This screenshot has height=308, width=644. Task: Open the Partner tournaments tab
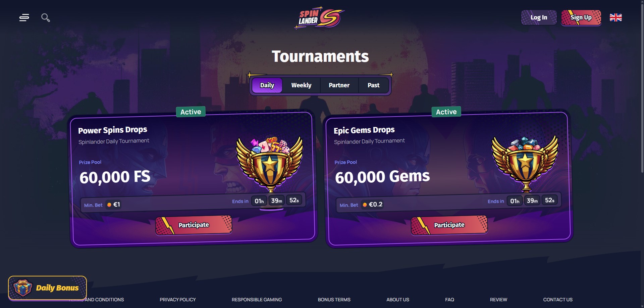click(x=339, y=85)
